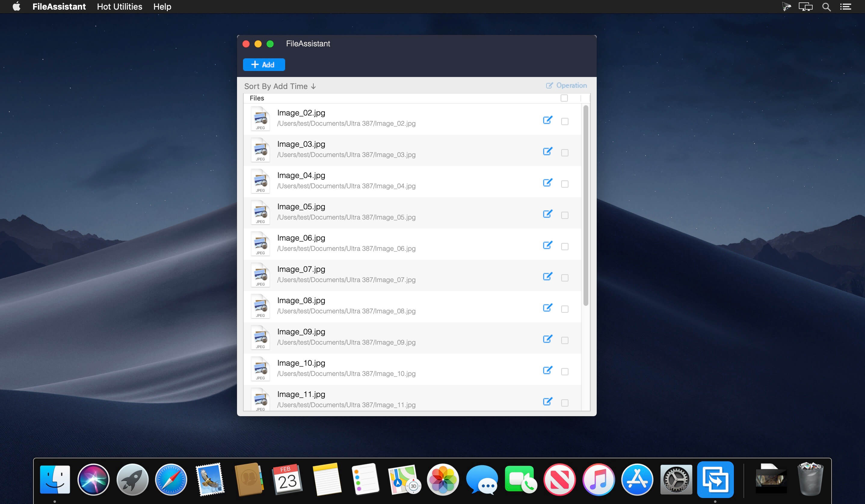Open the Trash in the dock
The width and height of the screenshot is (865, 504).
tap(810, 479)
